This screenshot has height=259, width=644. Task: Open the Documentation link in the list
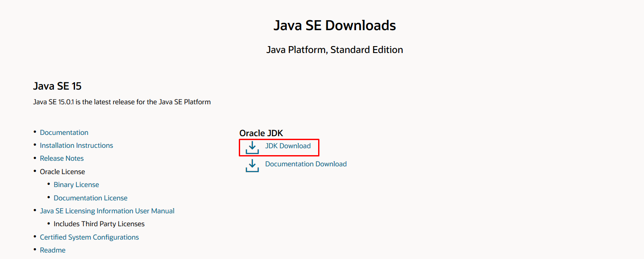click(x=64, y=132)
